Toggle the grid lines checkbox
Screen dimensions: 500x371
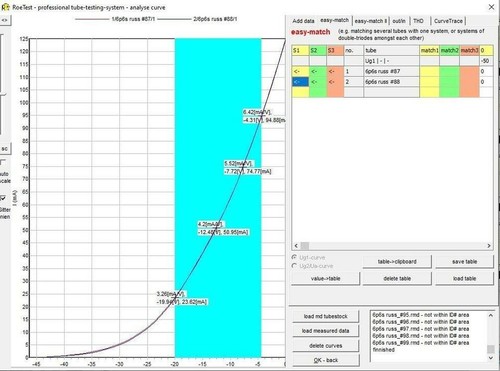pyautogui.click(x=3, y=198)
